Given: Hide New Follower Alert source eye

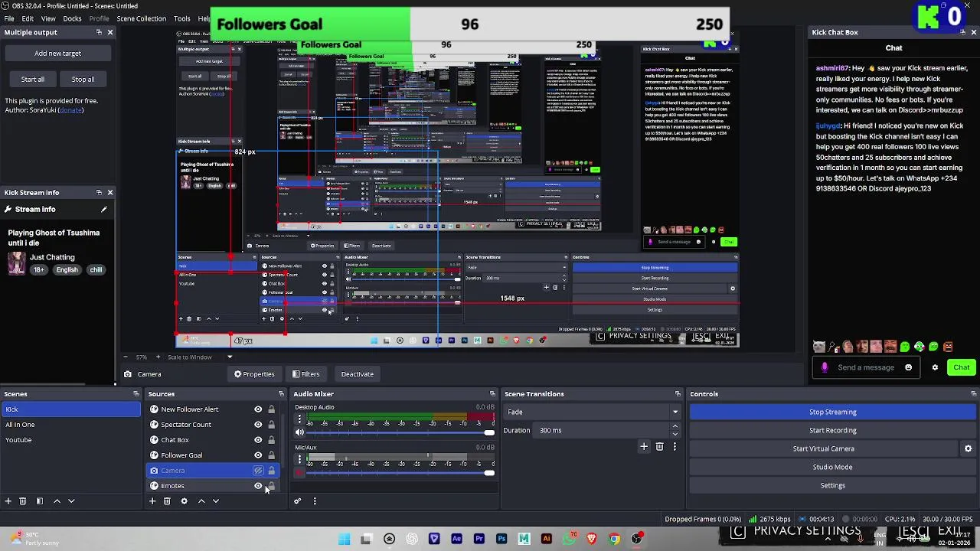Looking at the screenshot, I should (x=258, y=409).
